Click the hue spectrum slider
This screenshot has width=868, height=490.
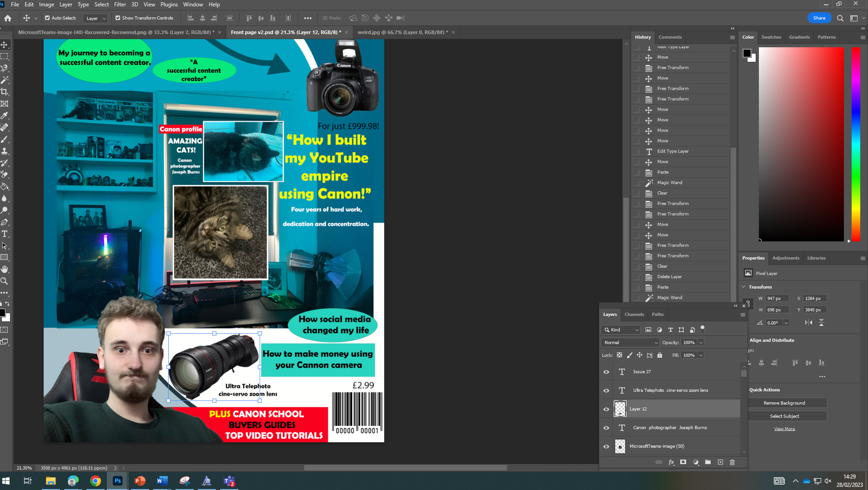[856, 145]
